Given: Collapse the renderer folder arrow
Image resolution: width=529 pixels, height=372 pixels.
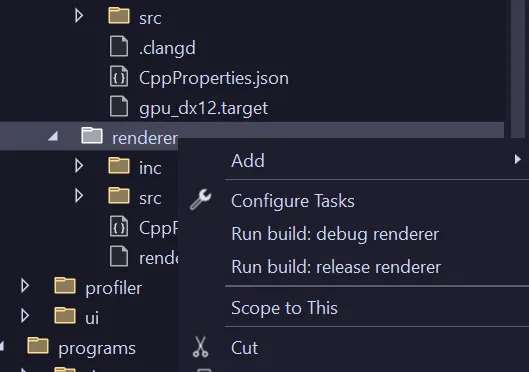Looking at the screenshot, I should (x=53, y=136).
